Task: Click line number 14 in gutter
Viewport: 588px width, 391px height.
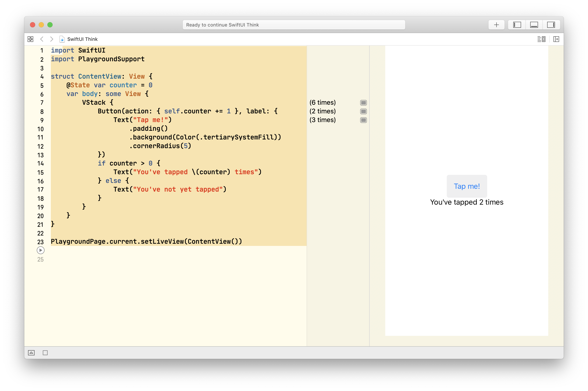Action: [x=40, y=164]
